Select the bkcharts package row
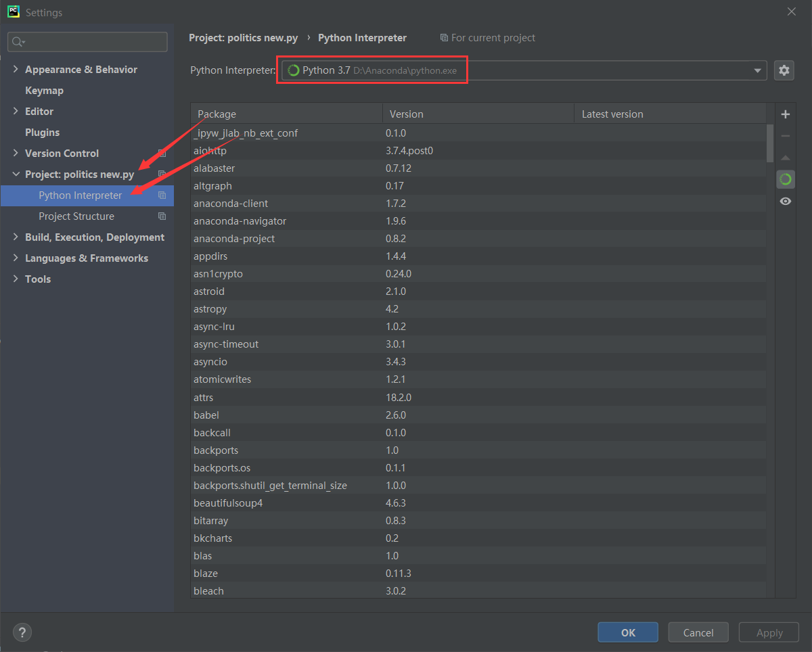The width and height of the screenshot is (812, 652). tap(478, 538)
